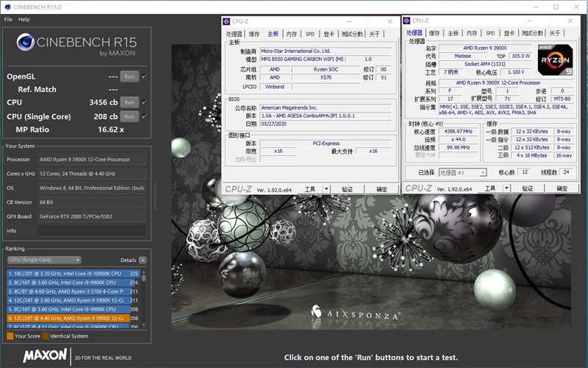Toggle the CPU Single Core checkbox
Viewport: 588px width, 368px height.
click(144, 116)
